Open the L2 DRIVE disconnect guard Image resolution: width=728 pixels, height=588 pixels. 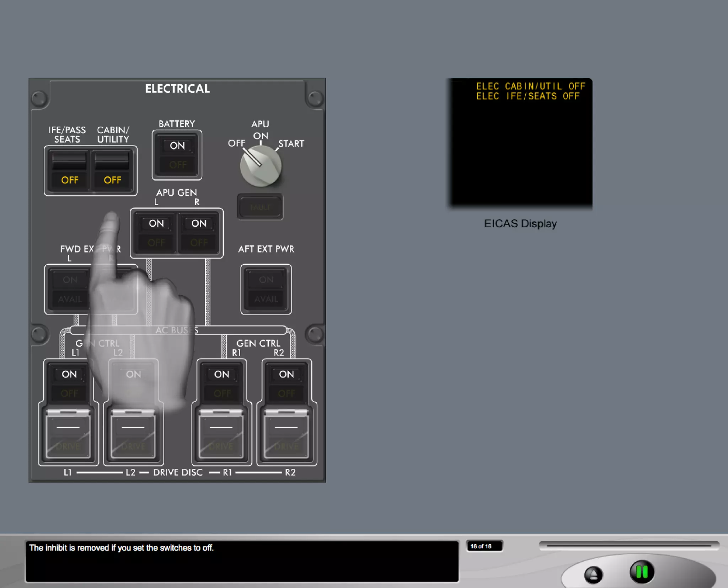[x=133, y=434]
